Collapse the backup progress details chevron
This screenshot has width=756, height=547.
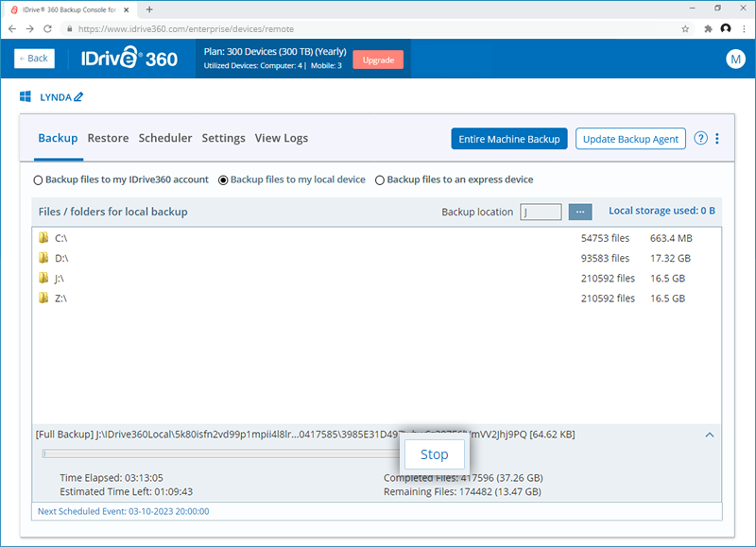pyautogui.click(x=710, y=435)
